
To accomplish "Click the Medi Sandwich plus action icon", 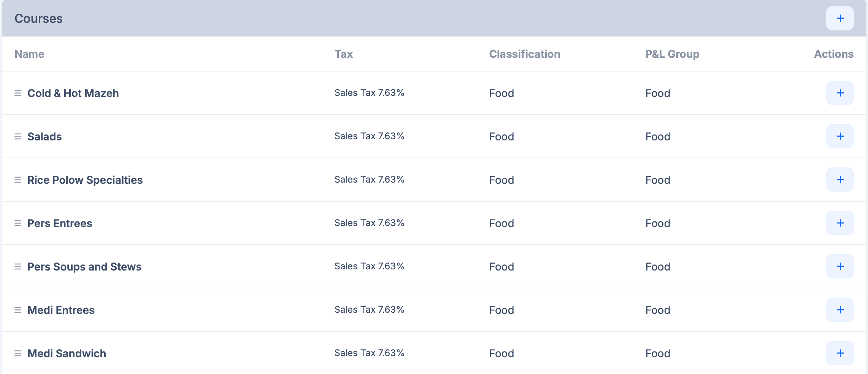I will [840, 353].
